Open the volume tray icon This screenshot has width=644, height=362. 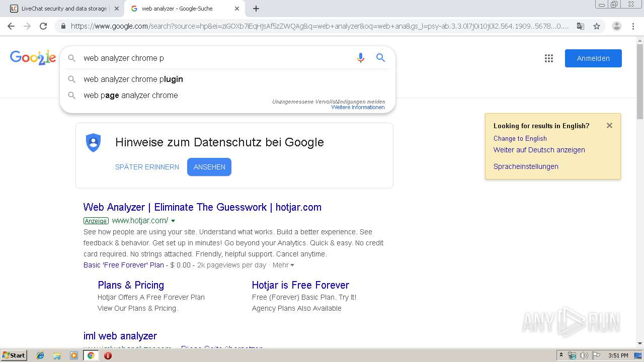pyautogui.click(x=584, y=355)
